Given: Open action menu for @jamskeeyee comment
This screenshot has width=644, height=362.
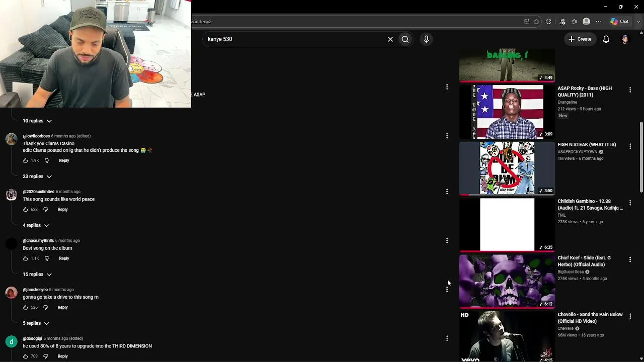Looking at the screenshot, I should [x=447, y=289].
